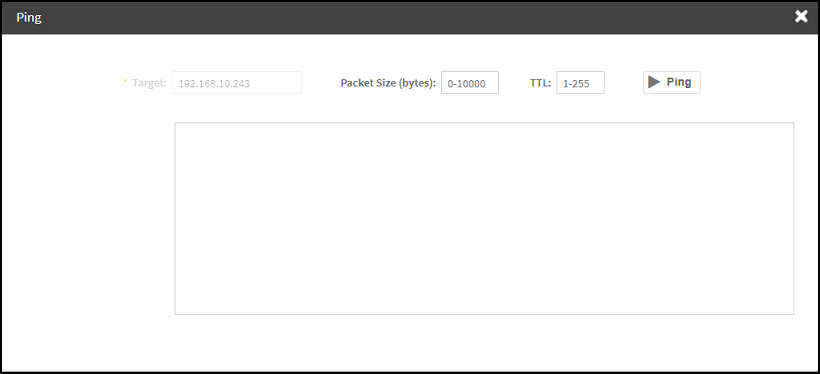Select the 1-255 placeholder hint
The width and height of the screenshot is (820, 374).
(x=576, y=83)
